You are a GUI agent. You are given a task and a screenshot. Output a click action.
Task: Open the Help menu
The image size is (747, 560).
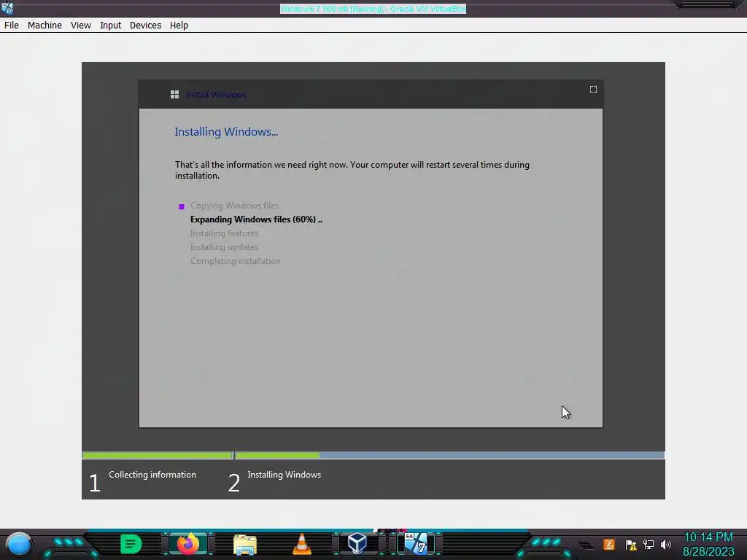pyautogui.click(x=179, y=26)
